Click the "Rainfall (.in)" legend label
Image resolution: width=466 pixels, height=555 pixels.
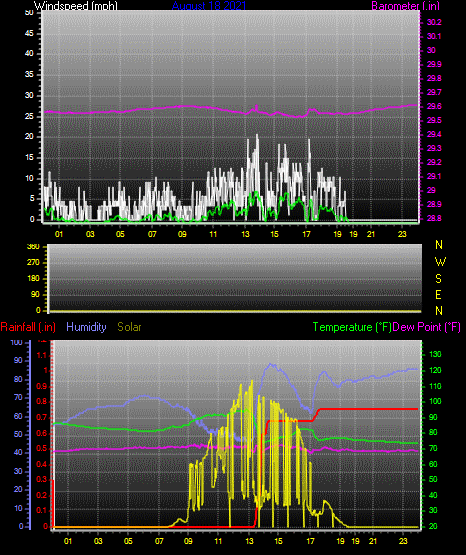tap(28, 327)
